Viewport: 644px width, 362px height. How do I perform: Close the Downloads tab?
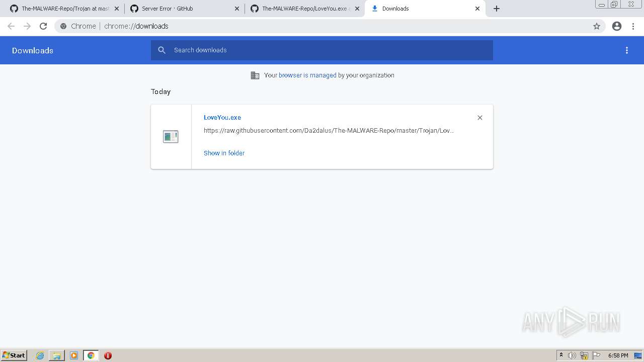coord(477,9)
